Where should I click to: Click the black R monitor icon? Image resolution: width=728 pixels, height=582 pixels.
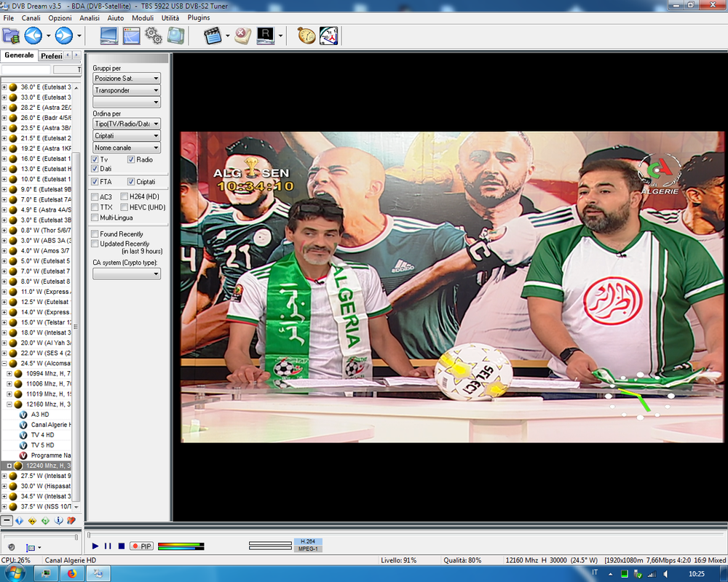[265, 36]
